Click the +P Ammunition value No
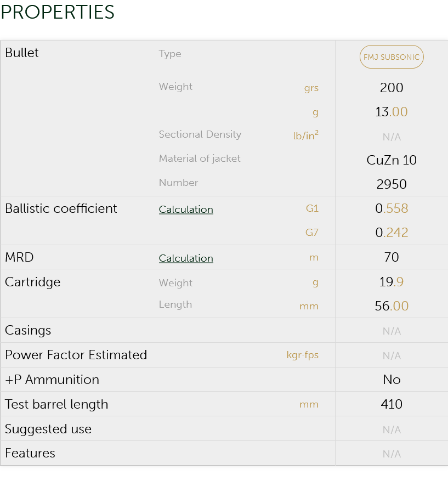This screenshot has width=448, height=492. pos(392,380)
